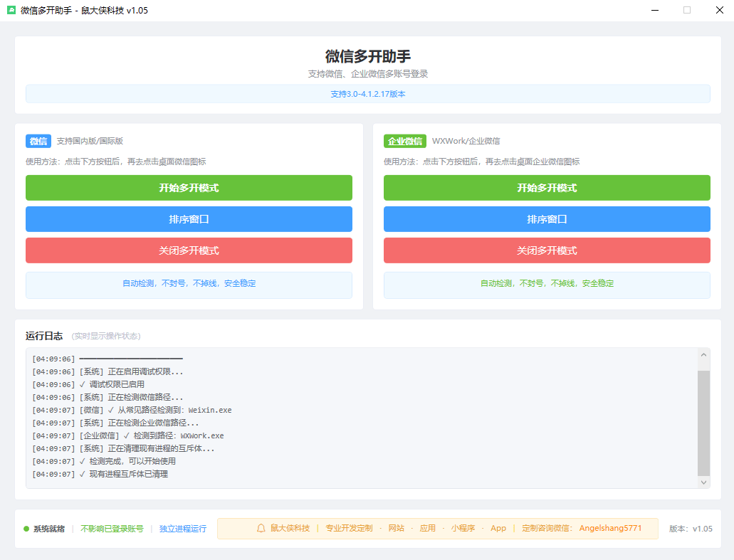The height and width of the screenshot is (560, 734).
Task: Open the 小程序 link in the footer
Action: point(463,528)
